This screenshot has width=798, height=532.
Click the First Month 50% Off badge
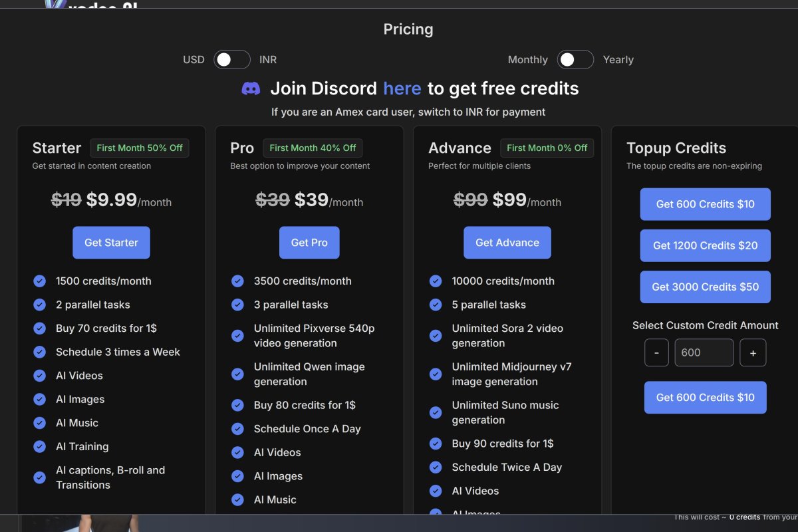click(140, 148)
